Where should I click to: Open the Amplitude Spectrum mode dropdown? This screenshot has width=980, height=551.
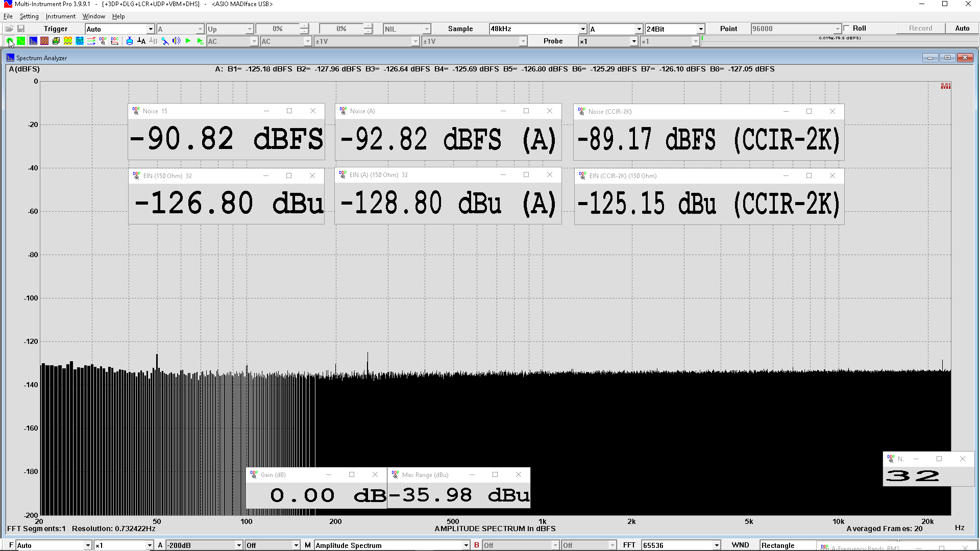tap(465, 545)
